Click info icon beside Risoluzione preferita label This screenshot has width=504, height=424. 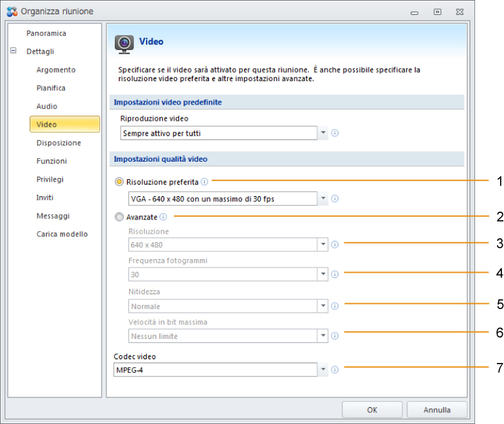pos(204,182)
